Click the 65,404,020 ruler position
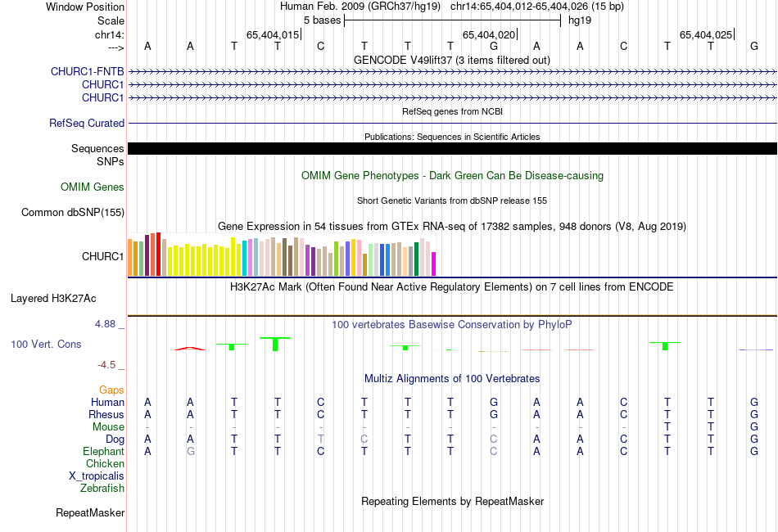This screenshot has height=532, width=778. tap(489, 34)
